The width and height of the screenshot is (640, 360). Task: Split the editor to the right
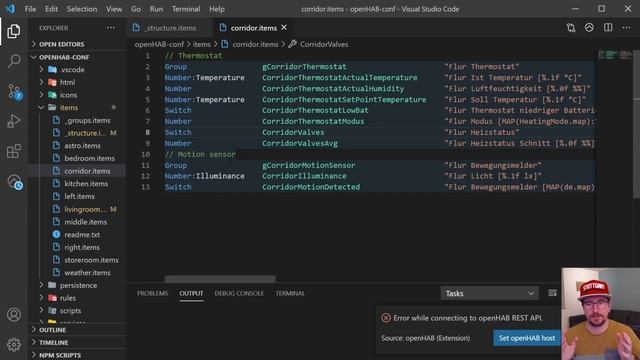(x=608, y=28)
